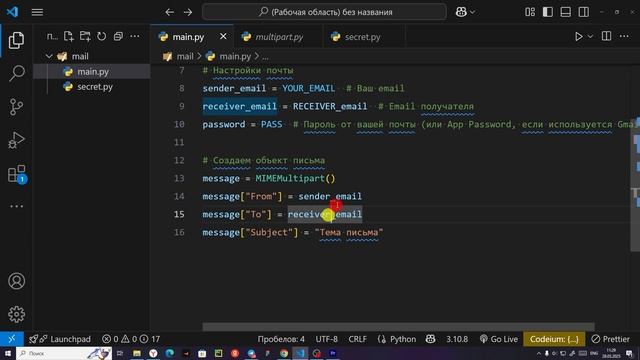
Task: Open the Explorer view in activity bar
Action: click(x=16, y=40)
